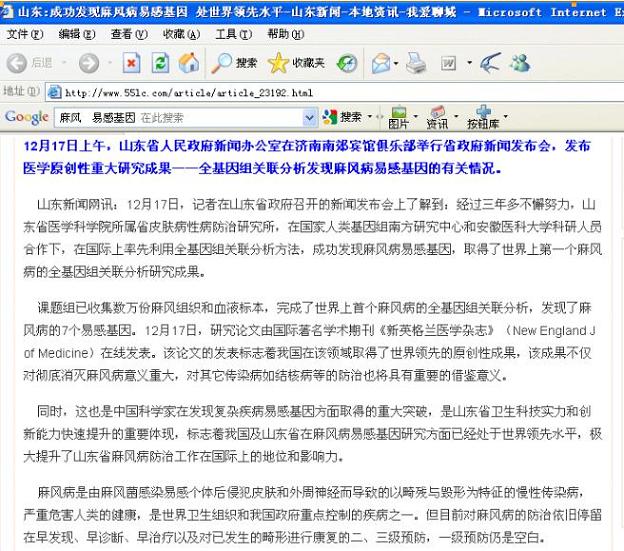Open the Search (搜索) magnifier toolbar button

point(234,63)
